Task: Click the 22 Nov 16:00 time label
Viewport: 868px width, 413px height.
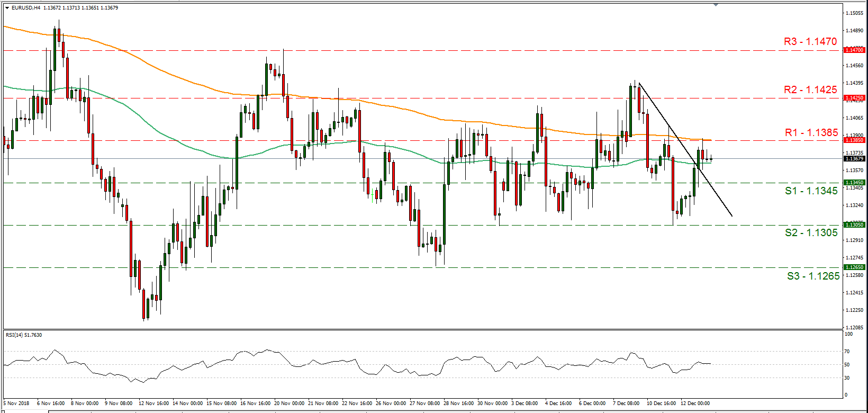Action: pos(357,403)
